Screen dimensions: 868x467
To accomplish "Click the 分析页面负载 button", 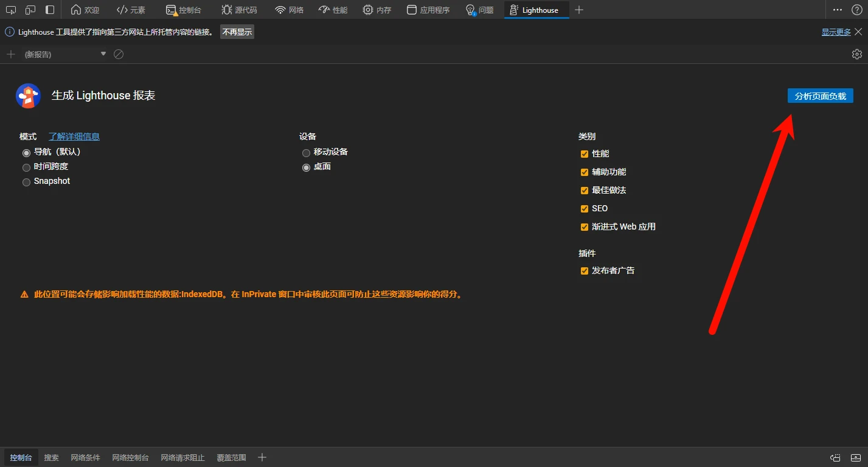I will point(820,96).
